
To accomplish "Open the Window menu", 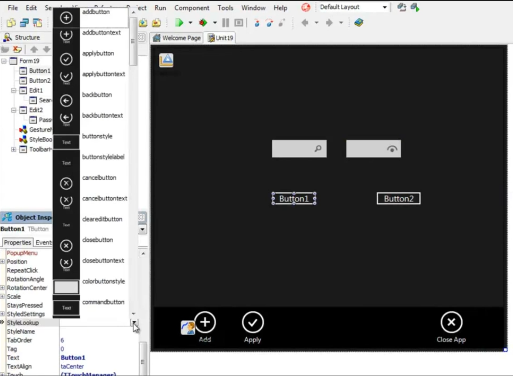I will click(x=253, y=8).
